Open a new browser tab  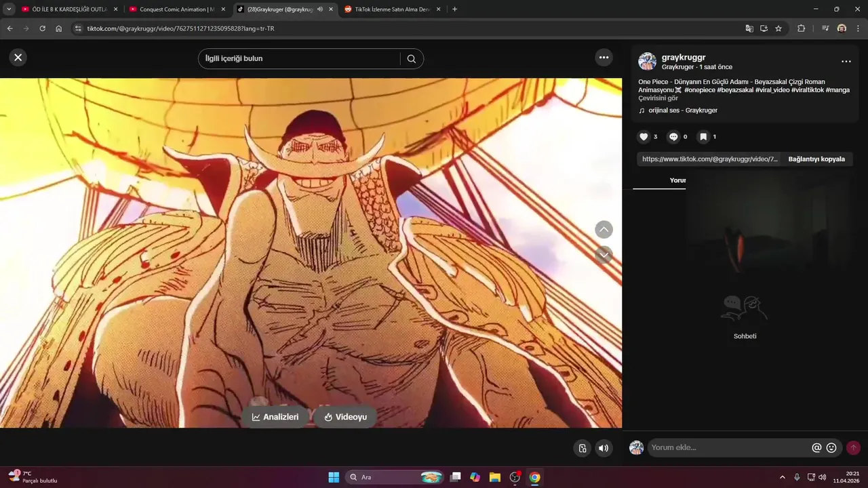click(x=454, y=9)
